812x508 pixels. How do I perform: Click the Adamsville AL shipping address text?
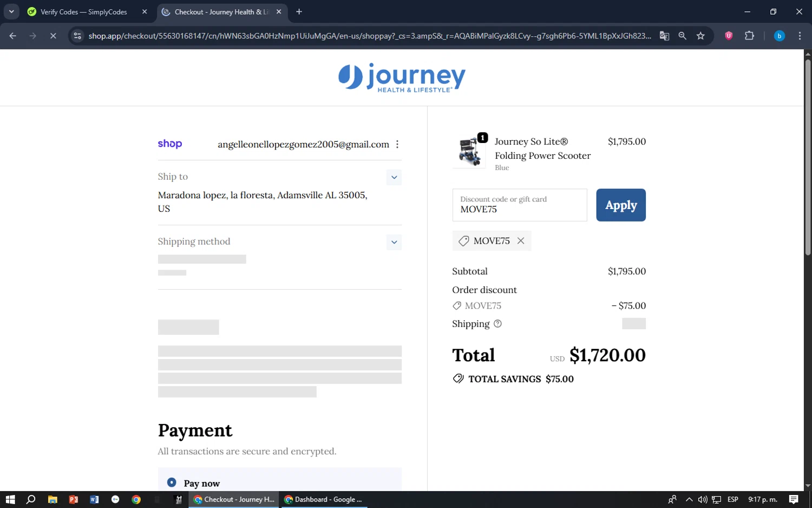click(263, 201)
